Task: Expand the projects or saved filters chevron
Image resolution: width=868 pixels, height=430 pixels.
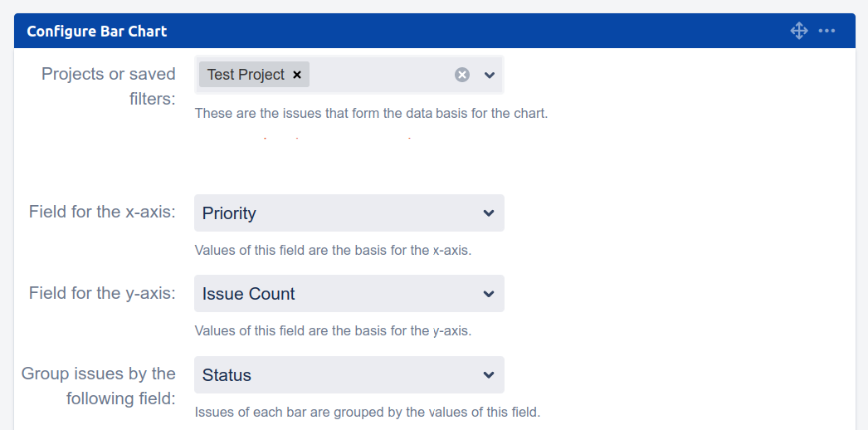Action: 490,75
